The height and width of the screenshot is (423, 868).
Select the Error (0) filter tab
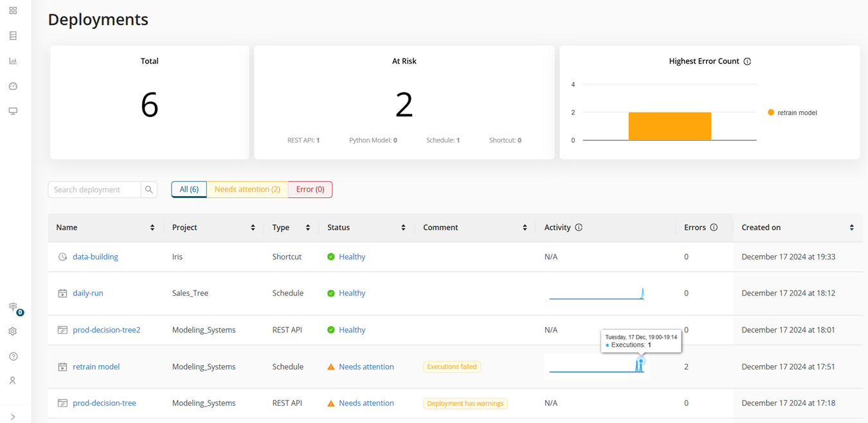(x=311, y=190)
